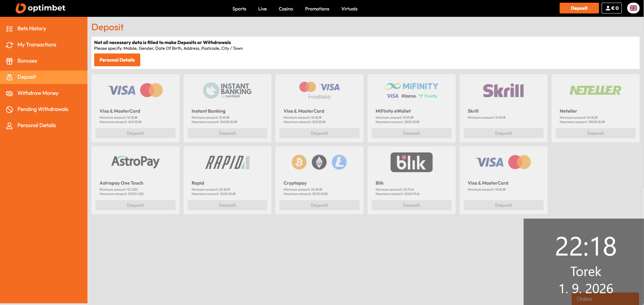Image resolution: width=644 pixels, height=305 pixels.
Task: Click the Instant Banking by contiant logo
Action: pyautogui.click(x=227, y=90)
